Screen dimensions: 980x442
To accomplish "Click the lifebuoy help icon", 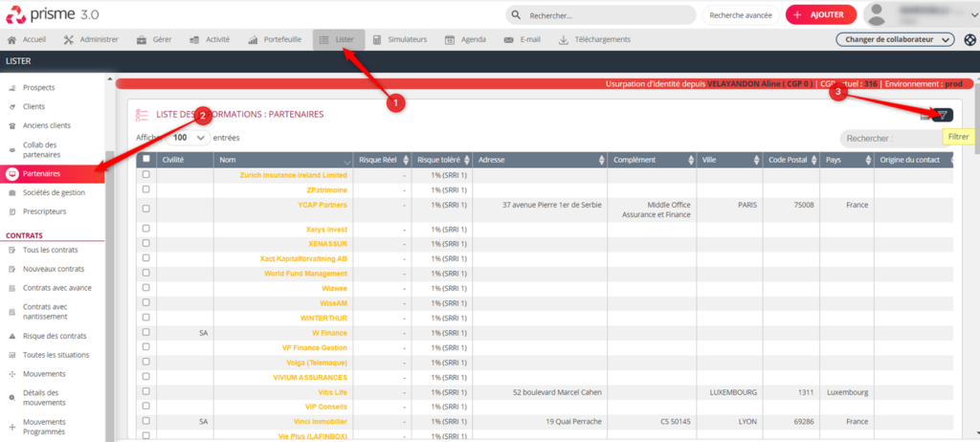I will coord(969,39).
